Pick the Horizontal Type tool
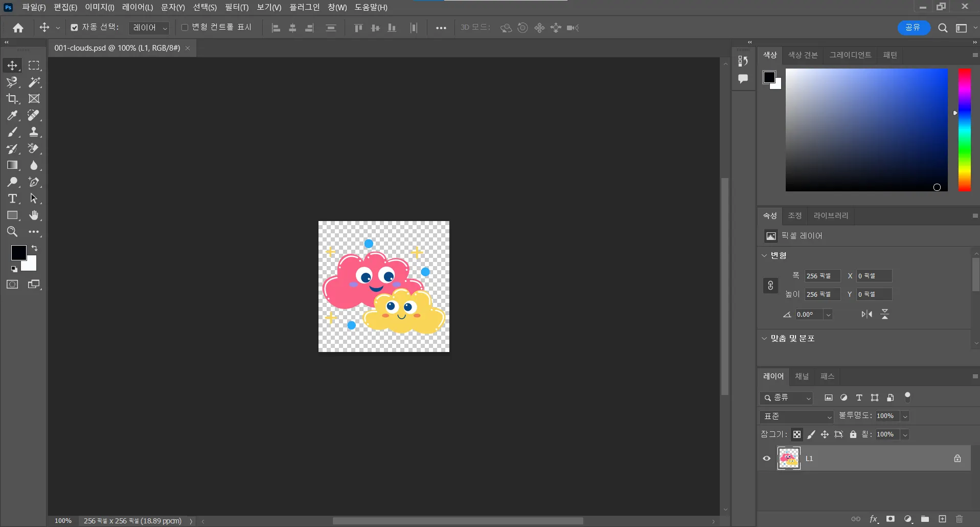The image size is (980, 527). pyautogui.click(x=12, y=199)
